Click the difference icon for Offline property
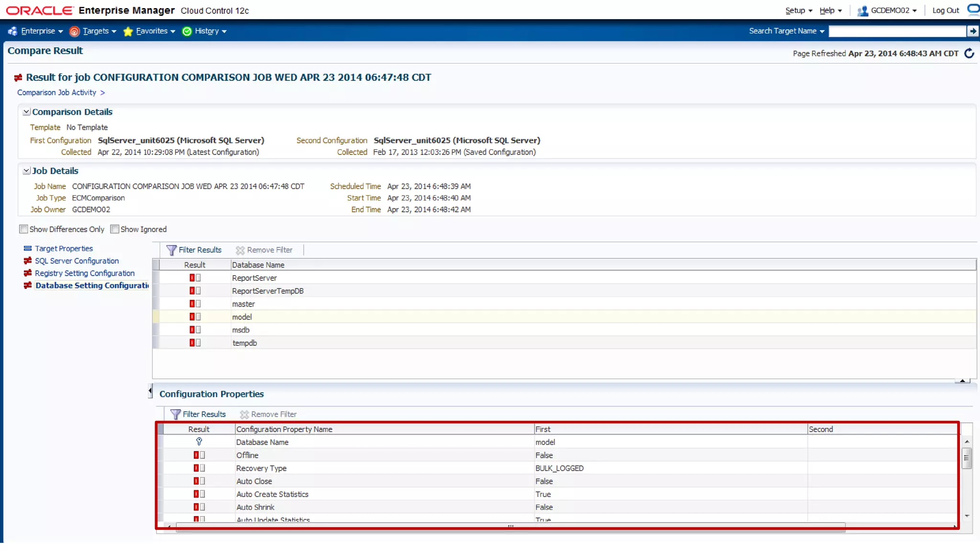Screen dimensions: 980x551 pos(199,455)
